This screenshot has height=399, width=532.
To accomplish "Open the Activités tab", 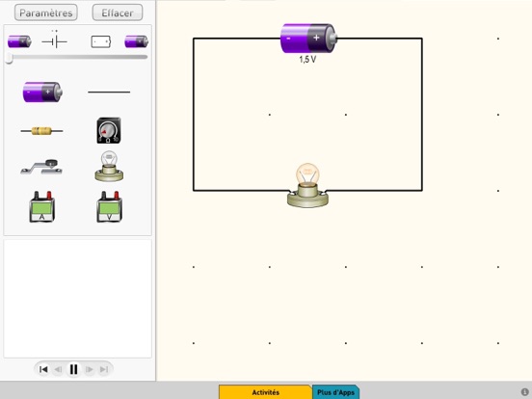I will [265, 392].
